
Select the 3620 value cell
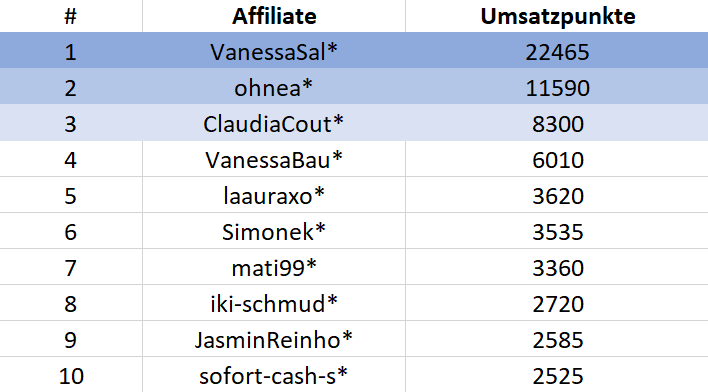[x=558, y=196]
